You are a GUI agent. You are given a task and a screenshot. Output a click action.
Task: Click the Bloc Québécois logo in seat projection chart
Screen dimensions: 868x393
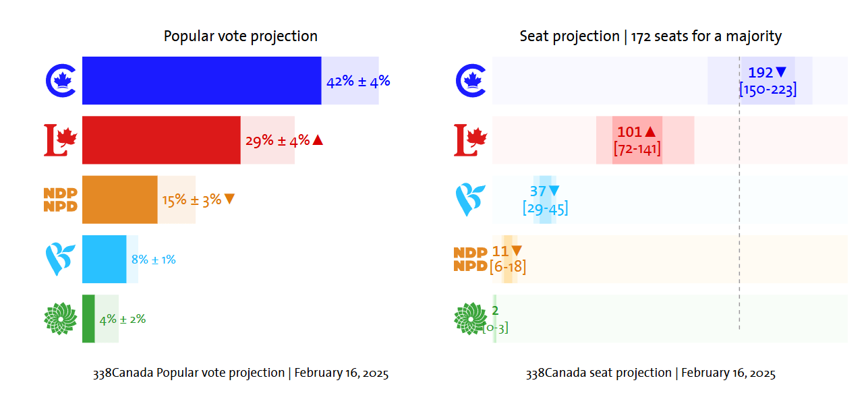pyautogui.click(x=470, y=200)
